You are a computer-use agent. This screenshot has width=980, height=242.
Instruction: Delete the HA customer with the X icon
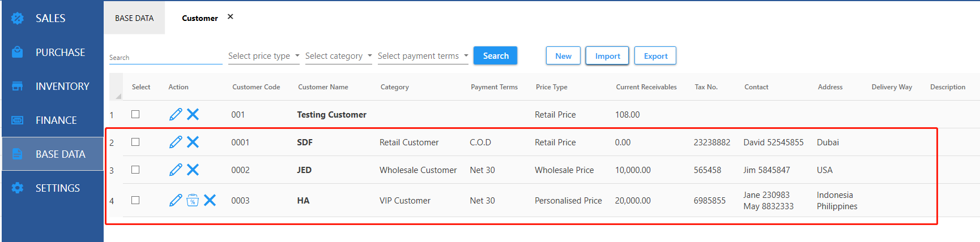tap(210, 200)
